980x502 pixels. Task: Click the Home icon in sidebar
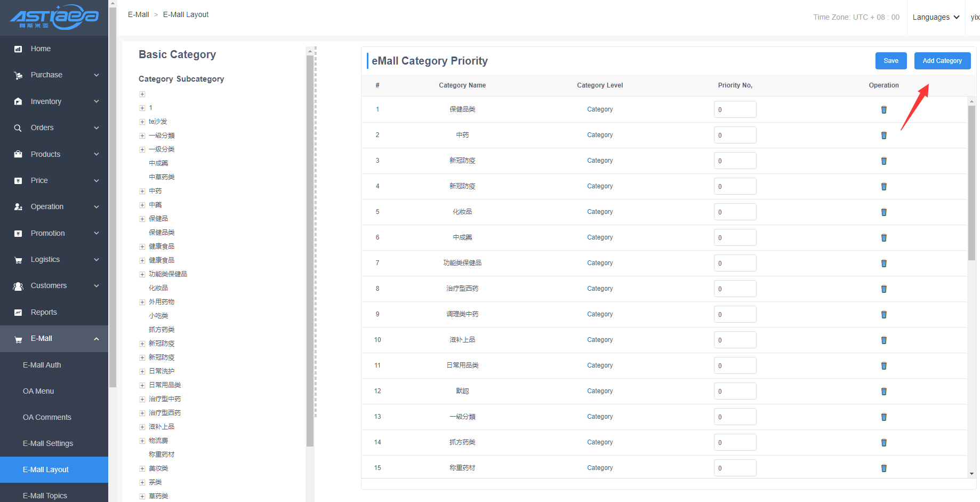pos(18,49)
